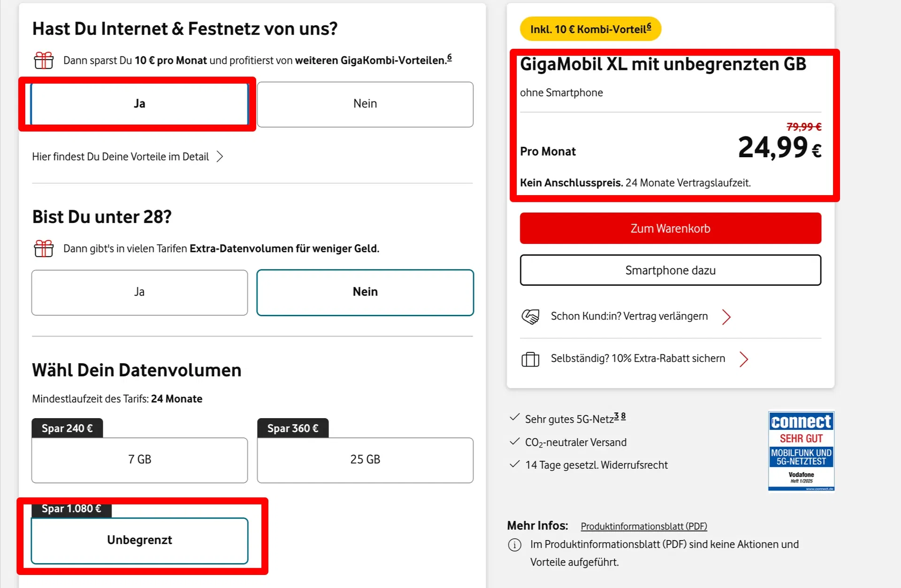Viewport: 901px width, 588px height.
Task: Open the Selbständig Extra-Rabatt arrow
Action: click(744, 359)
